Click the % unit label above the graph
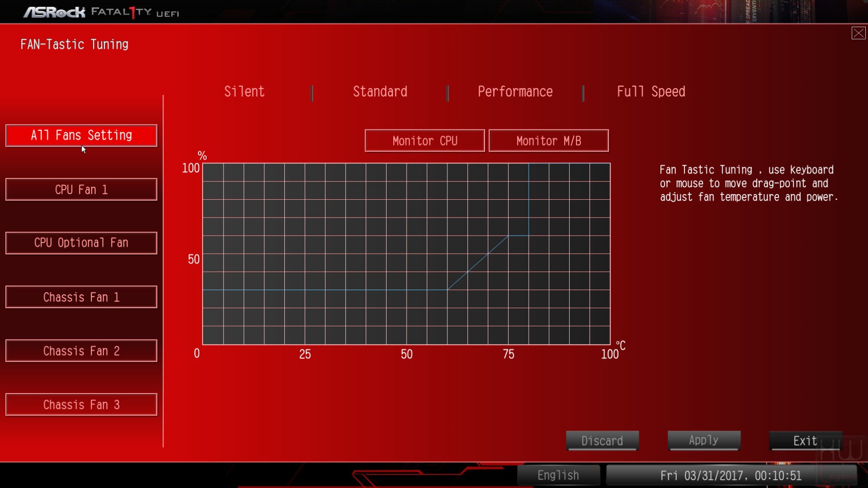868x488 pixels. pyautogui.click(x=202, y=156)
